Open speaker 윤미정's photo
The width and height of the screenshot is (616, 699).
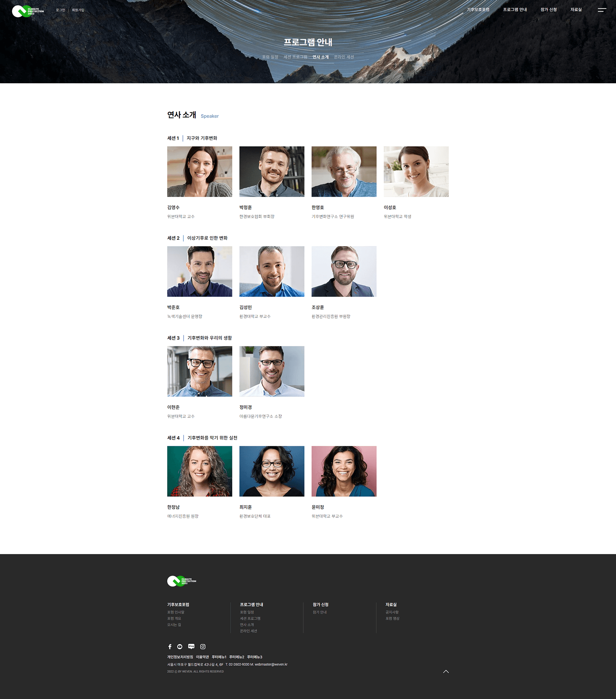coord(344,471)
